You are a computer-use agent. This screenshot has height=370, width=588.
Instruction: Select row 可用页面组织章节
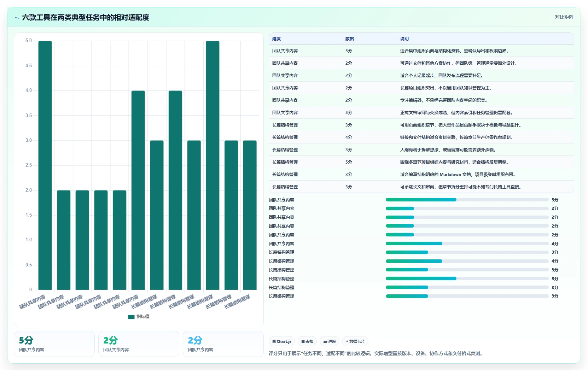421,125
